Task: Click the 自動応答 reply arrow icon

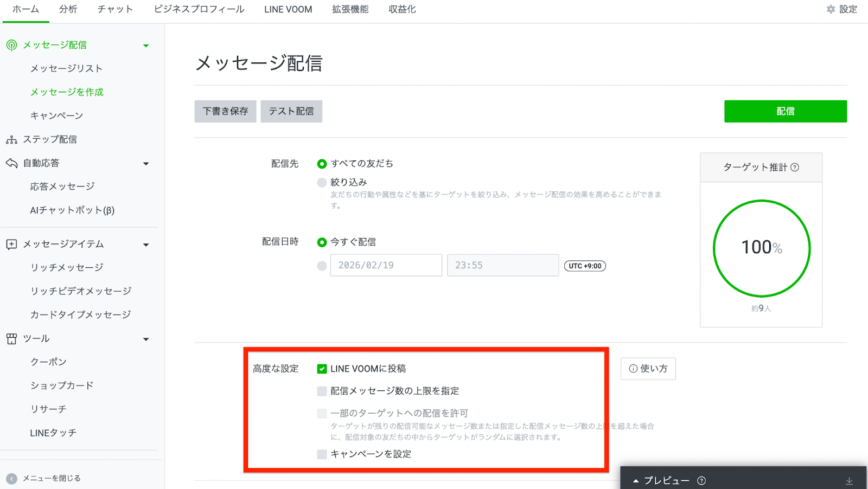Action: tap(11, 163)
